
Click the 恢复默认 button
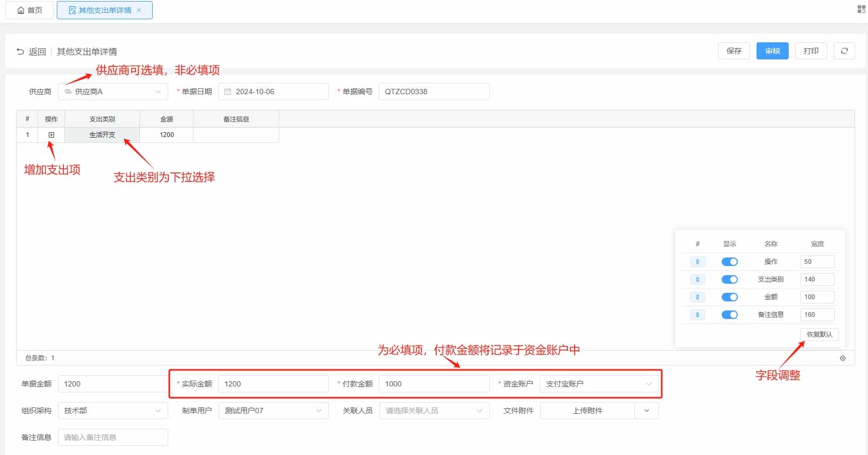pyautogui.click(x=820, y=334)
